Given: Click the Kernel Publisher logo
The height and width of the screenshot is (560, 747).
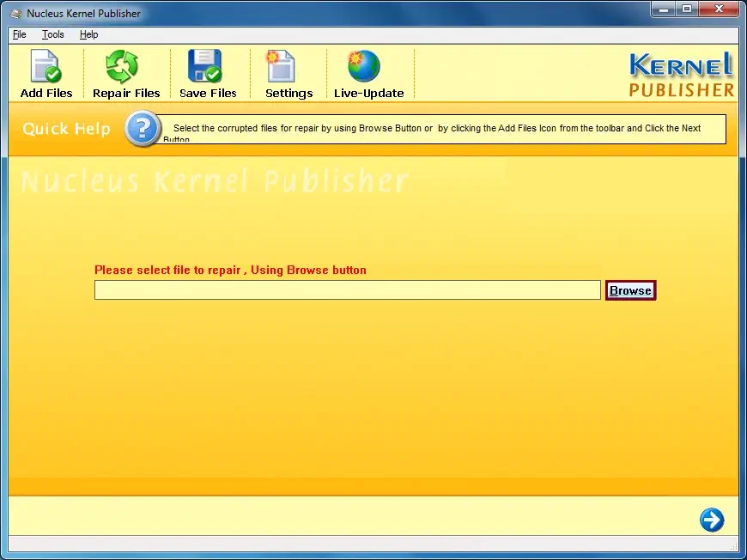Looking at the screenshot, I should click(x=682, y=75).
